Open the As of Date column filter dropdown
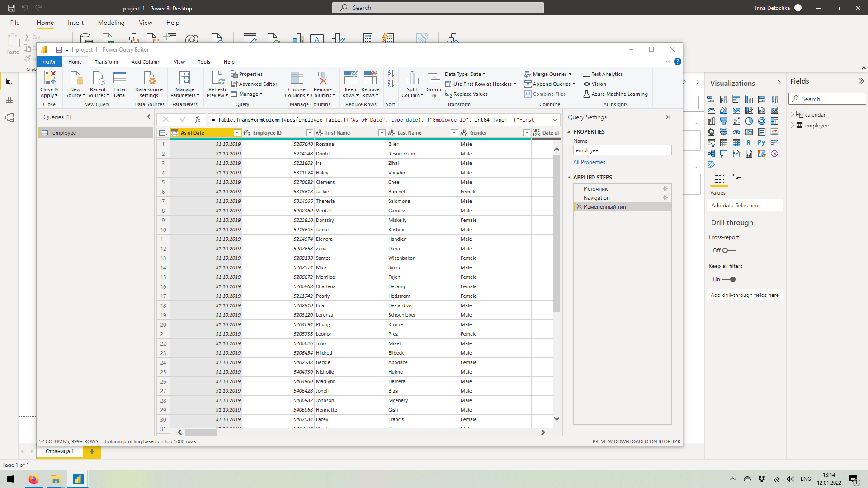 (237, 133)
